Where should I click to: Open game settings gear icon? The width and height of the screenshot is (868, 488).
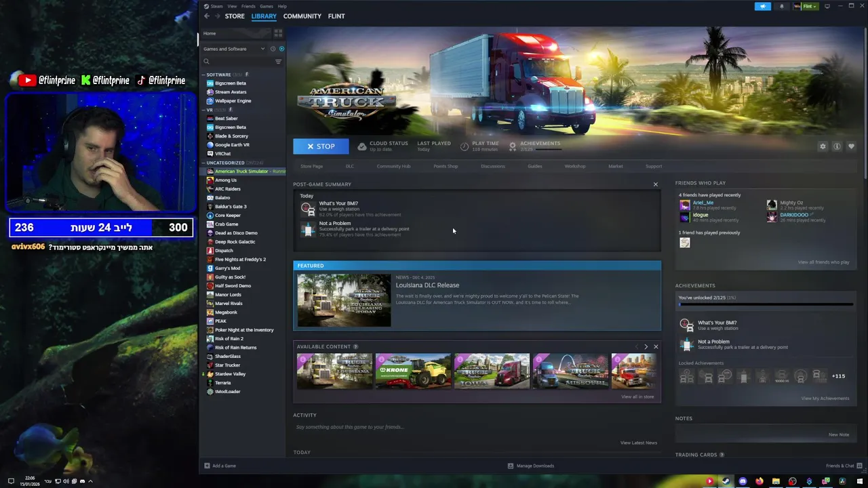(823, 146)
